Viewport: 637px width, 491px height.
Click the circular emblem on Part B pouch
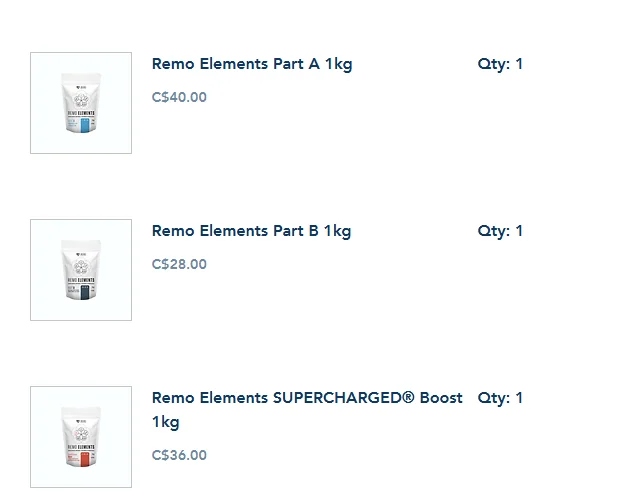(81, 267)
